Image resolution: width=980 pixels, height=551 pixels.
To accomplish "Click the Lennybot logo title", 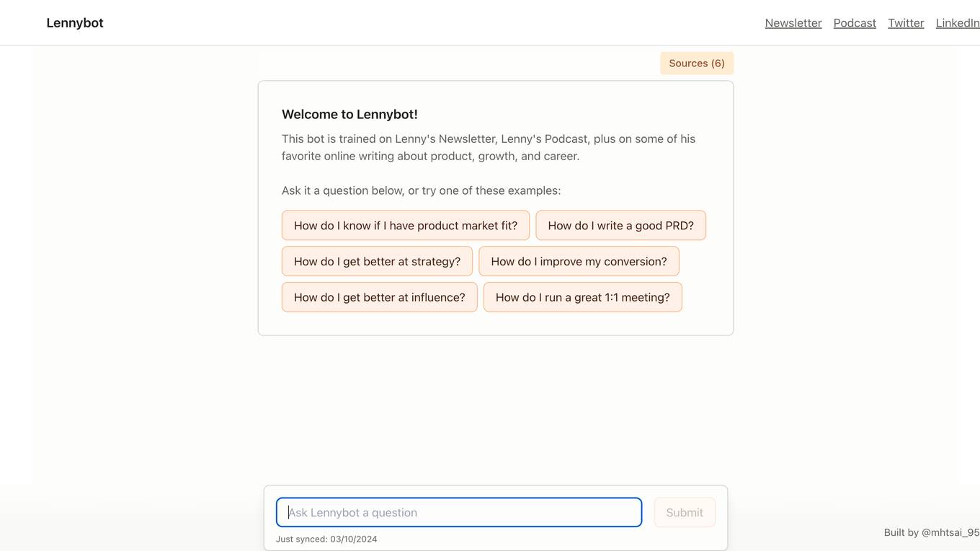I will click(75, 23).
